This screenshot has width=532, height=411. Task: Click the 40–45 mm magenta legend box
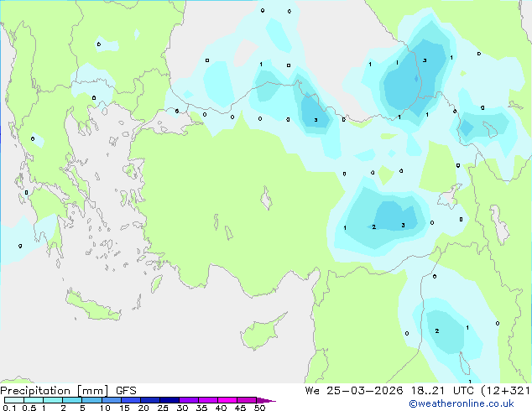(227, 400)
